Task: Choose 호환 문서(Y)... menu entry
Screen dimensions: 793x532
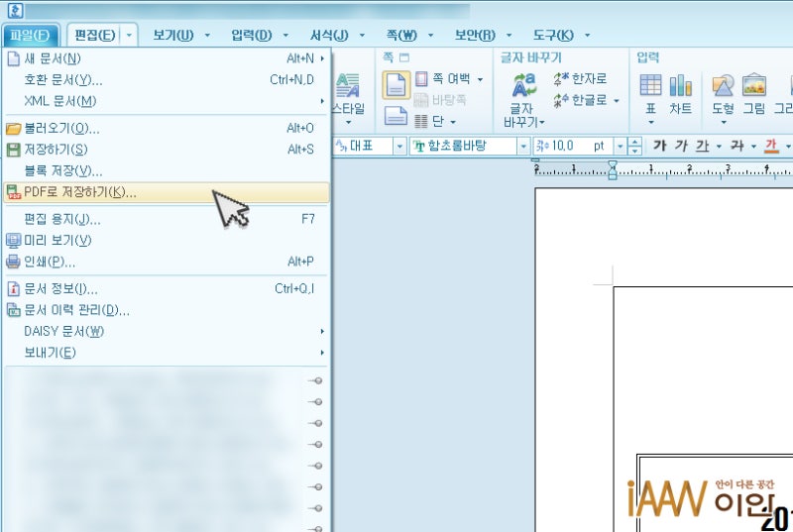Action: click(x=167, y=80)
